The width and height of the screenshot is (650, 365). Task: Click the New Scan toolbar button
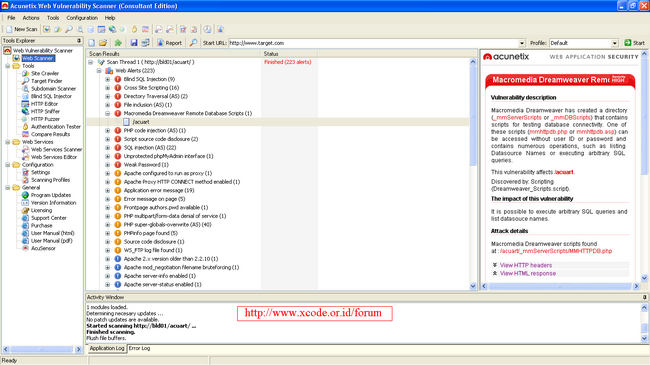[x=22, y=29]
